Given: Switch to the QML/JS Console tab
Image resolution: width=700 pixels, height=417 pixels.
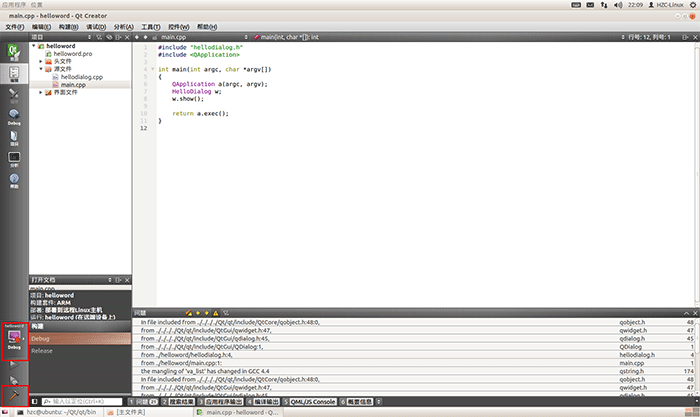Looking at the screenshot, I should (309, 401).
